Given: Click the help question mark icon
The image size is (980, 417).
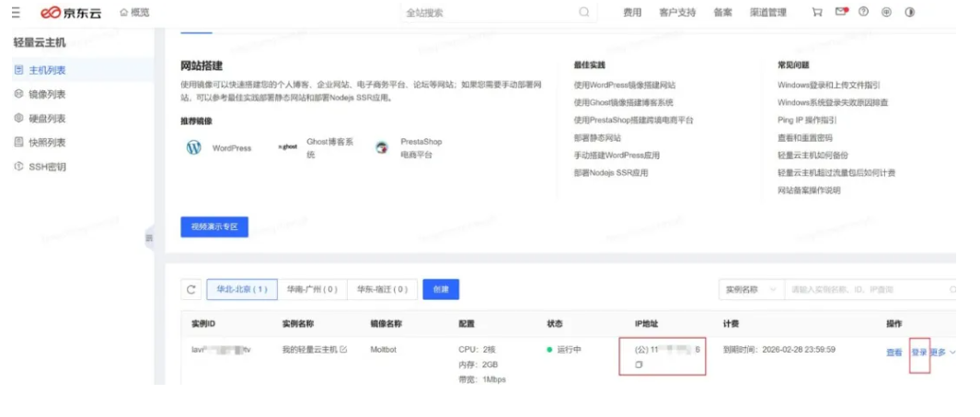Looking at the screenshot, I should tap(863, 13).
